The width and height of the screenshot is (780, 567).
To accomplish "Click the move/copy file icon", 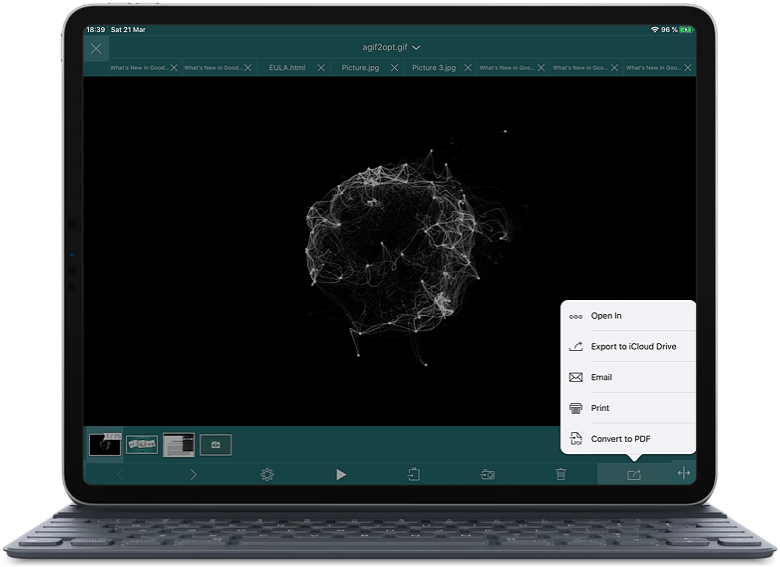I will (x=414, y=474).
